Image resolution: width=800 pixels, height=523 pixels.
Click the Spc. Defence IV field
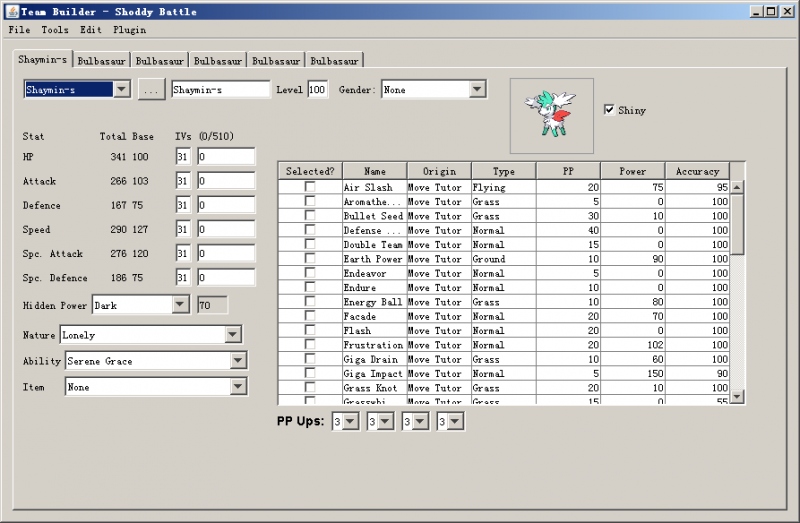[x=183, y=278]
